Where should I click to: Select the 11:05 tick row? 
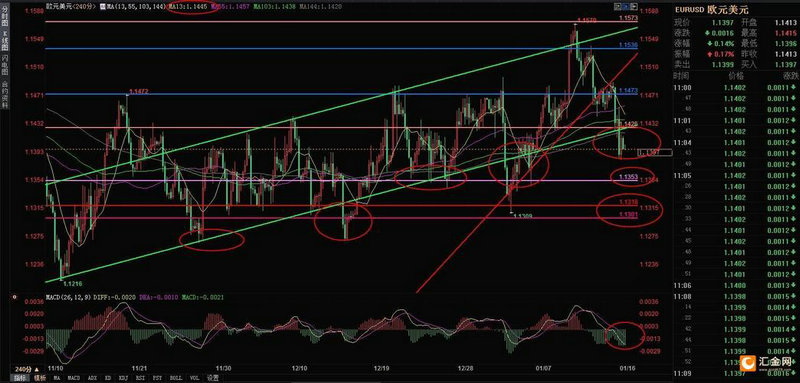[735, 175]
